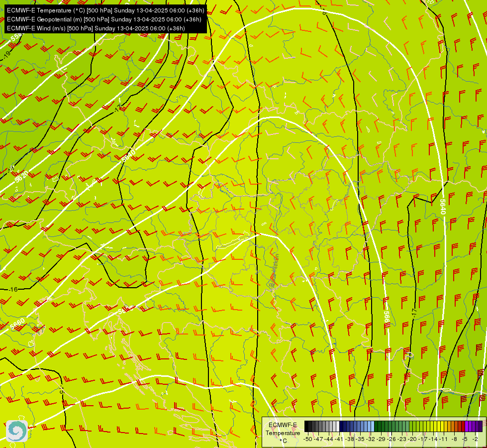Click the '-26' legend value

(x=391, y=439)
